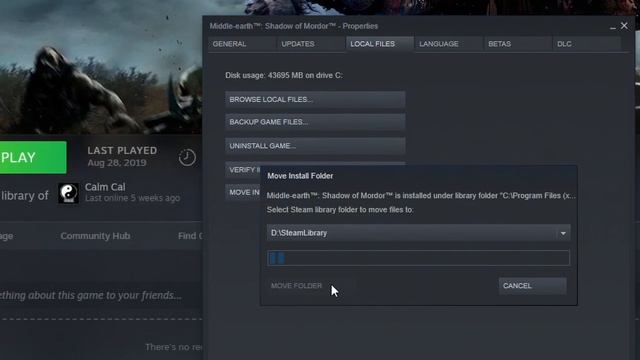Click Backup Game Files button

pyautogui.click(x=315, y=122)
